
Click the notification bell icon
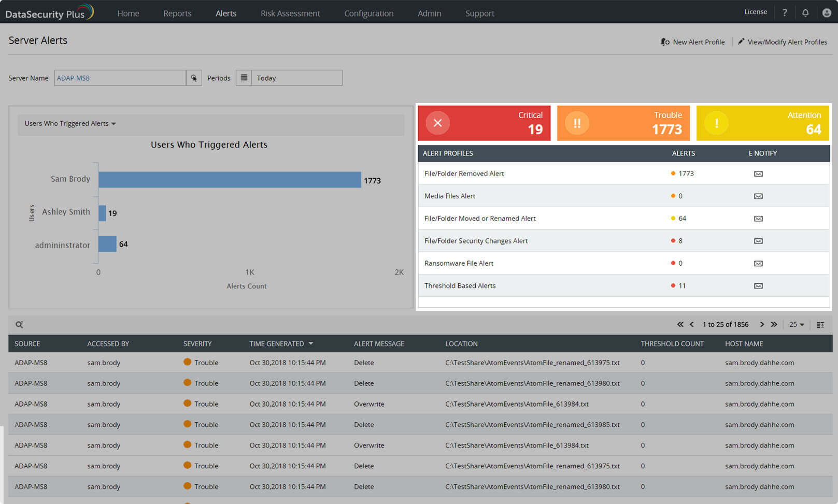click(805, 13)
